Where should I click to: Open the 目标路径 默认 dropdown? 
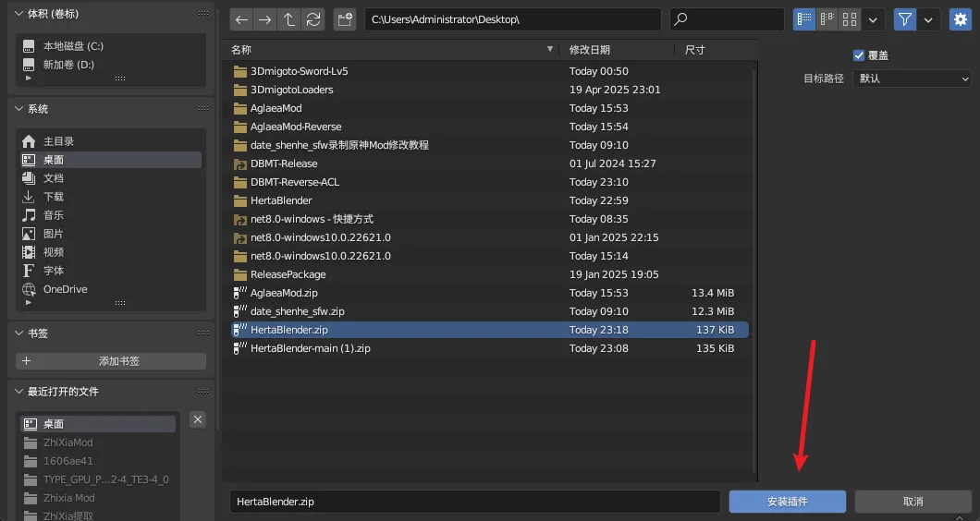tap(912, 79)
